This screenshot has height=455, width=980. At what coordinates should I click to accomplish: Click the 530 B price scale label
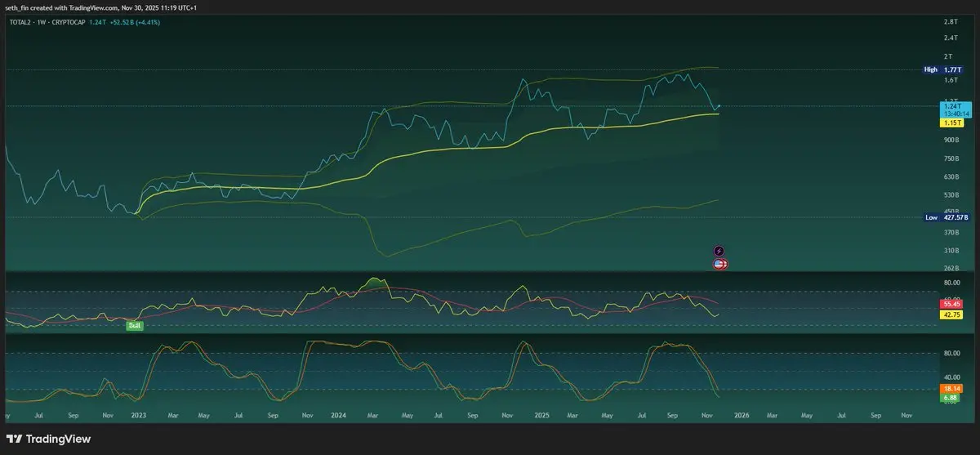point(951,194)
